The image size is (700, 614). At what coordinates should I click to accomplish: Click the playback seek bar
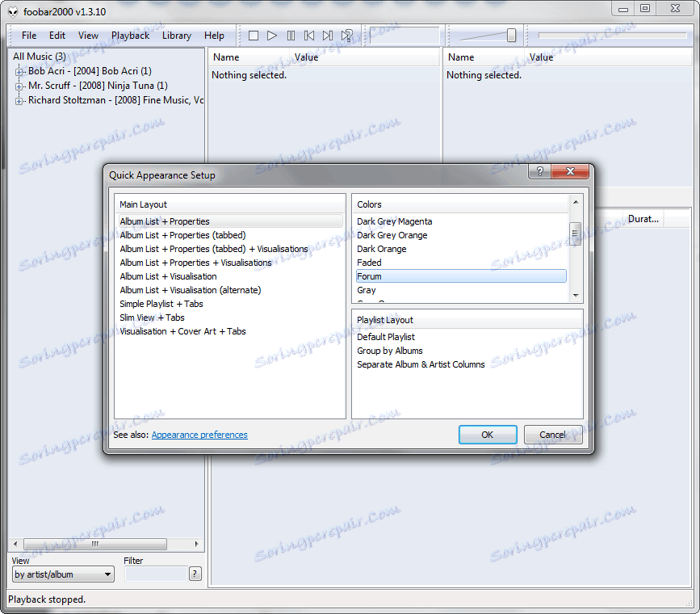click(x=612, y=36)
